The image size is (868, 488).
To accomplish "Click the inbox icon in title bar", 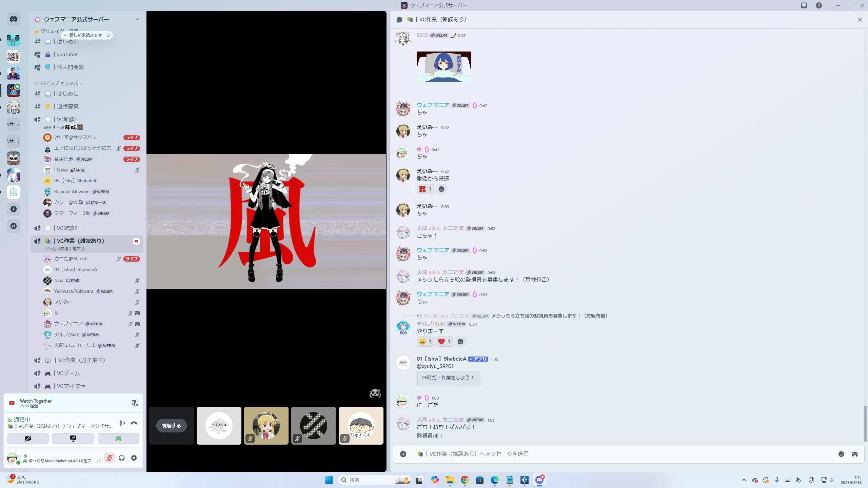I will coord(804,5).
